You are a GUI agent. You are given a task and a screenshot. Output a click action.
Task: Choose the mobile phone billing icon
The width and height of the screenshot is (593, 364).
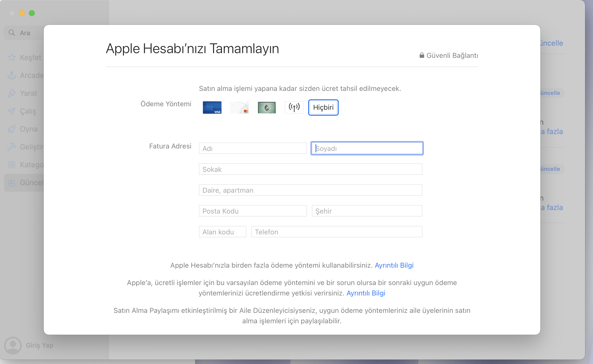[294, 108]
